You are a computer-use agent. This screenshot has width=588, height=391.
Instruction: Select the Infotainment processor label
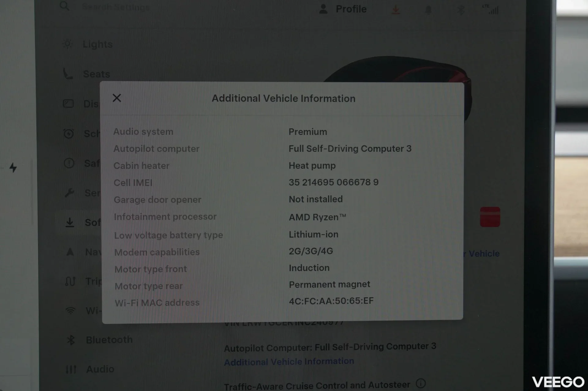click(x=165, y=217)
